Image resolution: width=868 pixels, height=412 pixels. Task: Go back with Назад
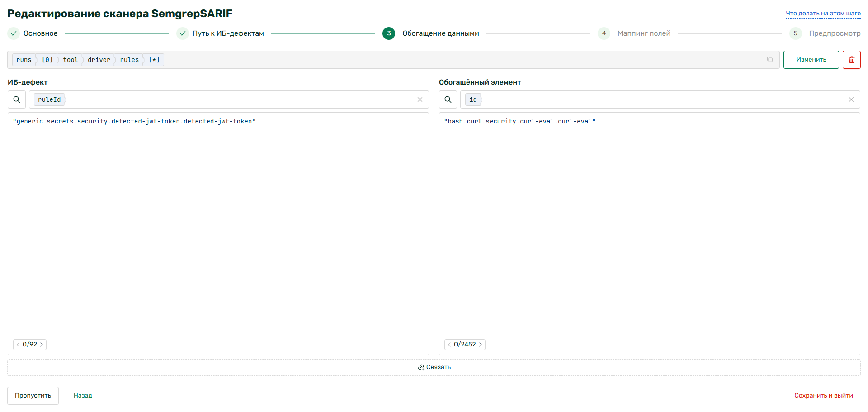[83, 396]
